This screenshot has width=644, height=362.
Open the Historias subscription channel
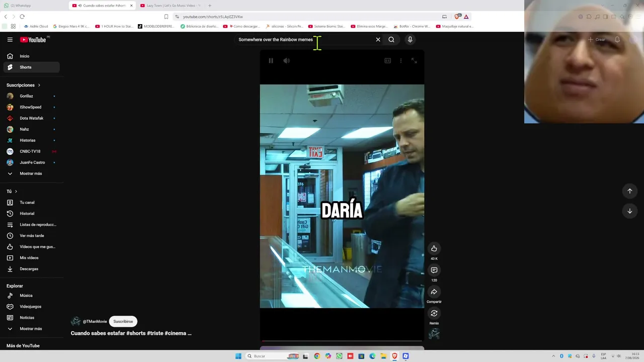click(x=32, y=140)
